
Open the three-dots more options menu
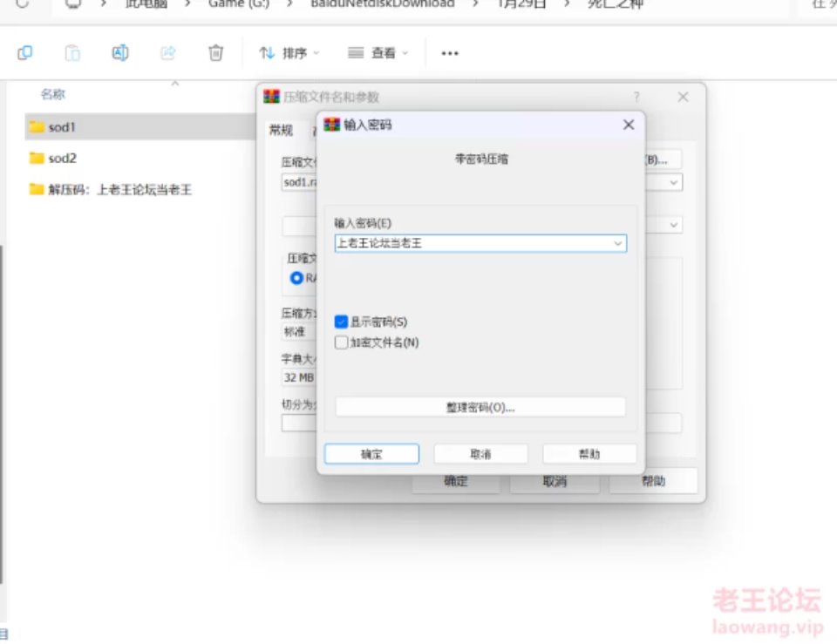click(x=450, y=53)
